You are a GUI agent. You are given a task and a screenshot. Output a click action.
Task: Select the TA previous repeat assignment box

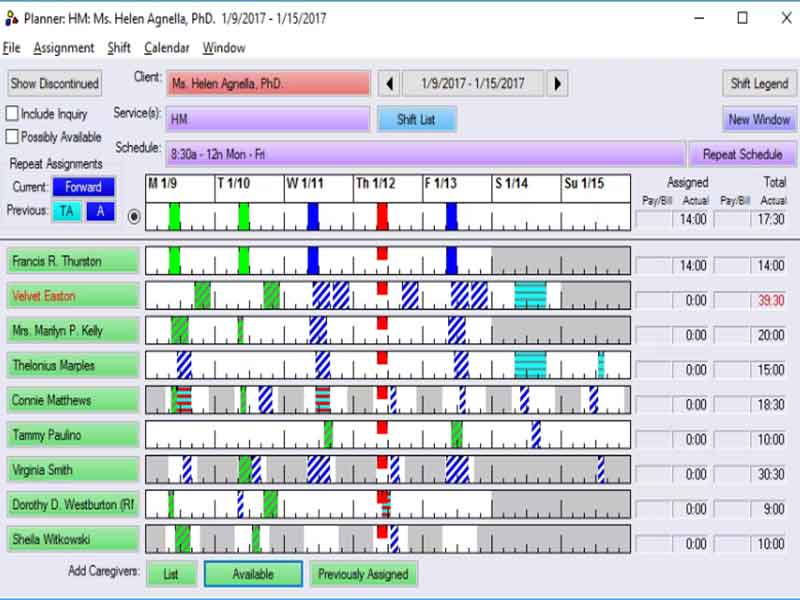click(66, 211)
